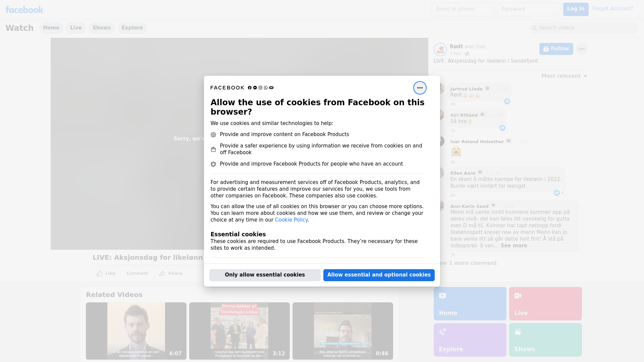This screenshot has height=362, width=644.
Task: Expand Ann-Karin Sand's comment with See more
Action: [x=514, y=246]
